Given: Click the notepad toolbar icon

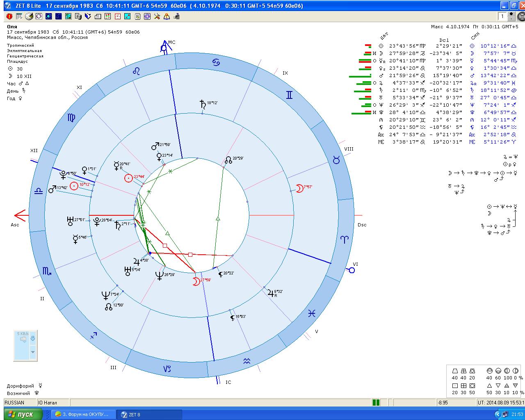Looking at the screenshot, I should click(x=137, y=16).
